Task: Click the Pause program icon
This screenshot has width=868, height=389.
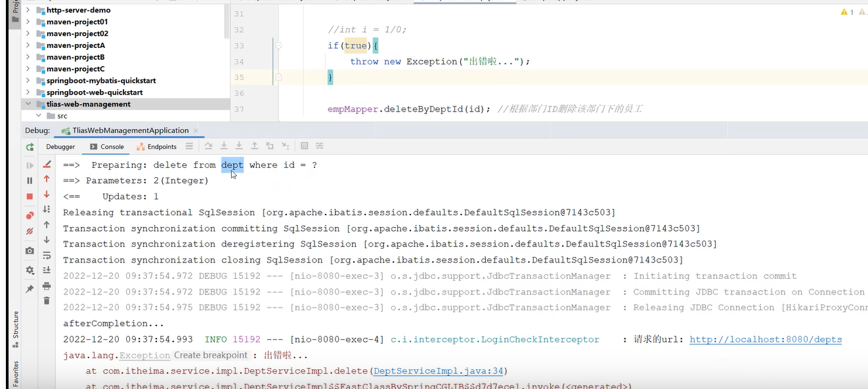Action: tap(30, 180)
